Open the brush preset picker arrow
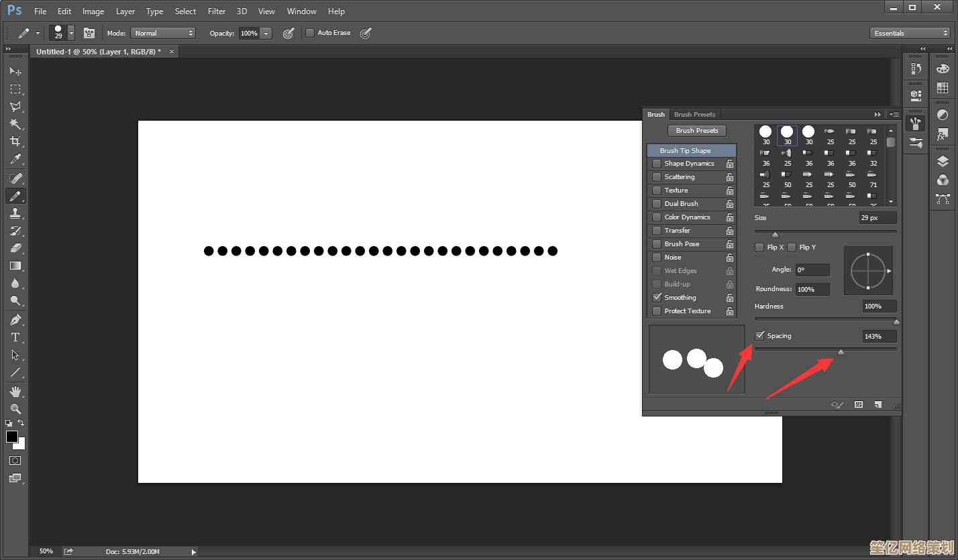This screenshot has height=560, width=958. click(71, 33)
